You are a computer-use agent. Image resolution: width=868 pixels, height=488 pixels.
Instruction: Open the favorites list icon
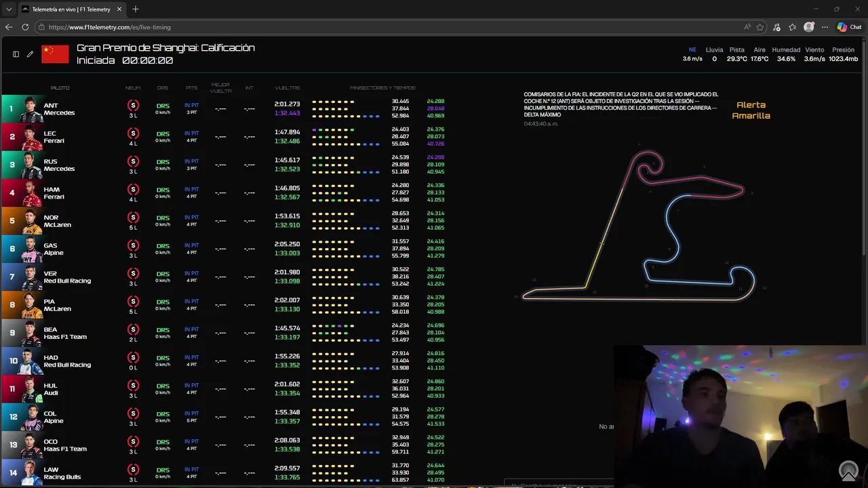tap(792, 27)
